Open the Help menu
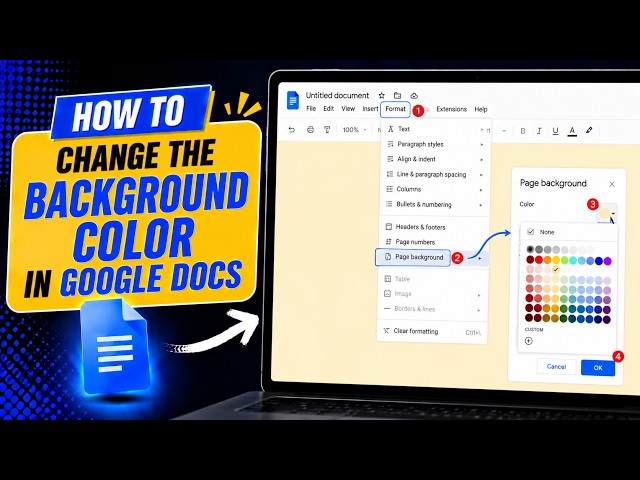The image size is (640, 480). (x=481, y=109)
